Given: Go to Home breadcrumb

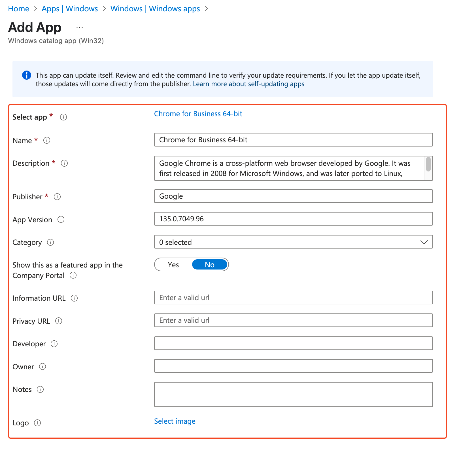Looking at the screenshot, I should click(19, 9).
